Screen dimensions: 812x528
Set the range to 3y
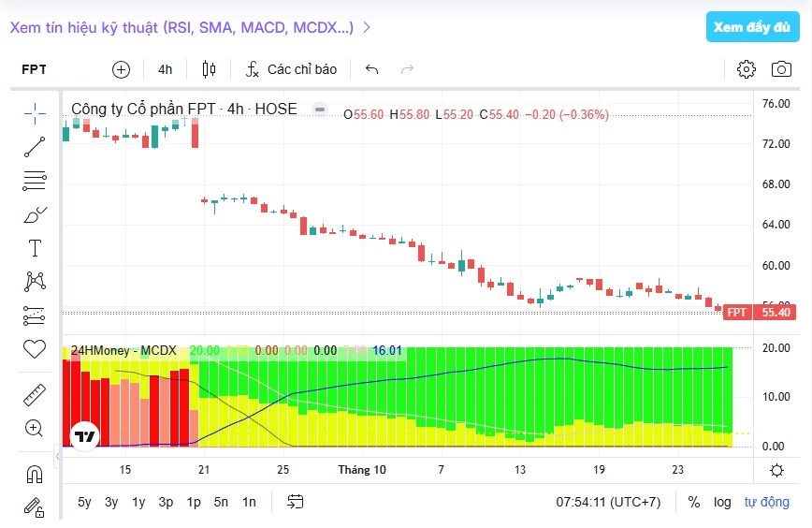[x=111, y=502]
